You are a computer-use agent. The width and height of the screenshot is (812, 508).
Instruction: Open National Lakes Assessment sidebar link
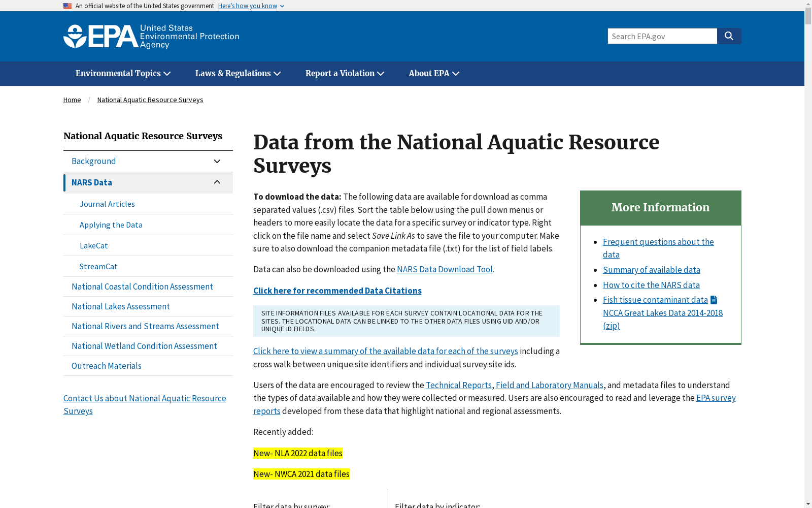pos(121,307)
